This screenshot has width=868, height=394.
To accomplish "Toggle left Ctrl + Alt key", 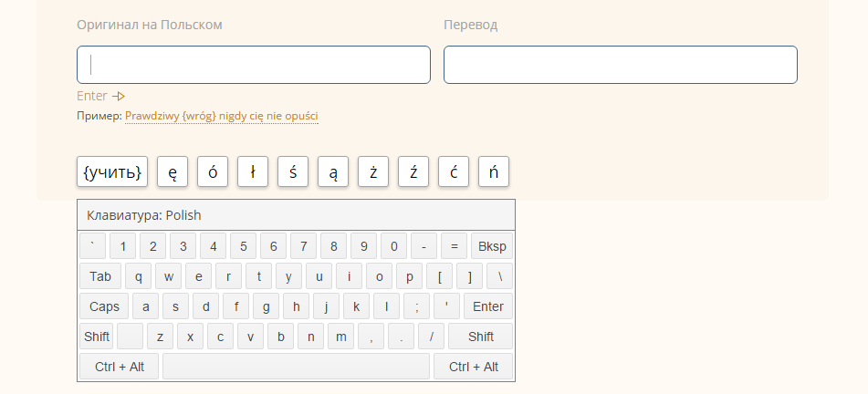I will 119,367.
